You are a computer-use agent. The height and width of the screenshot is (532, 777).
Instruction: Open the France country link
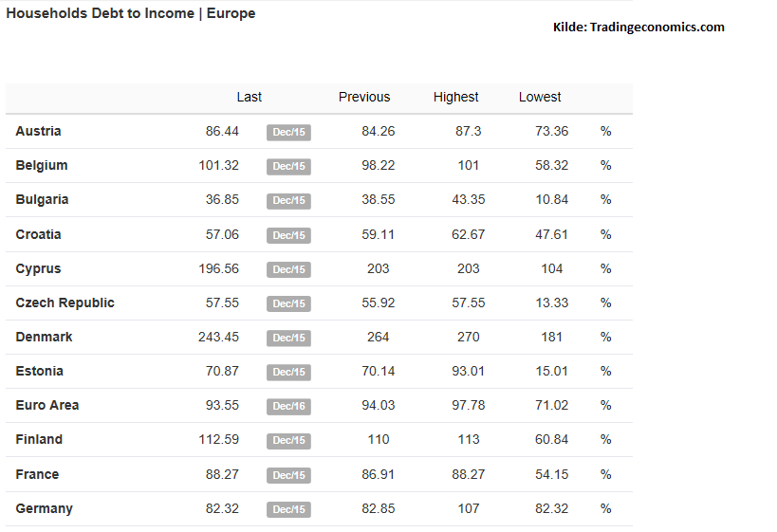(37, 474)
